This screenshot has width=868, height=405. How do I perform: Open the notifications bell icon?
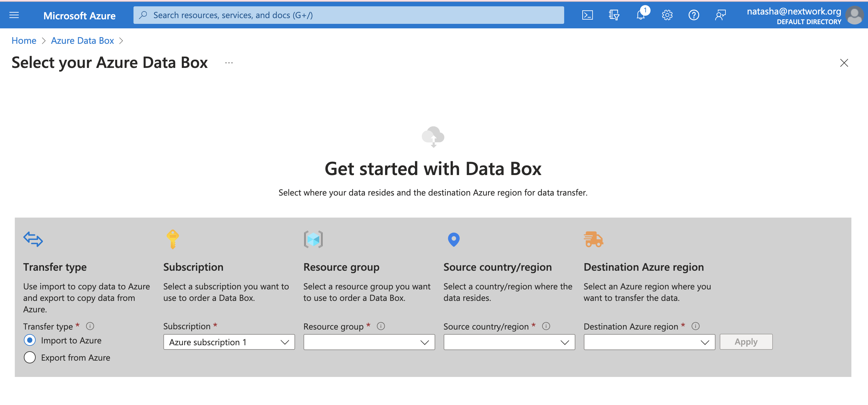point(640,15)
